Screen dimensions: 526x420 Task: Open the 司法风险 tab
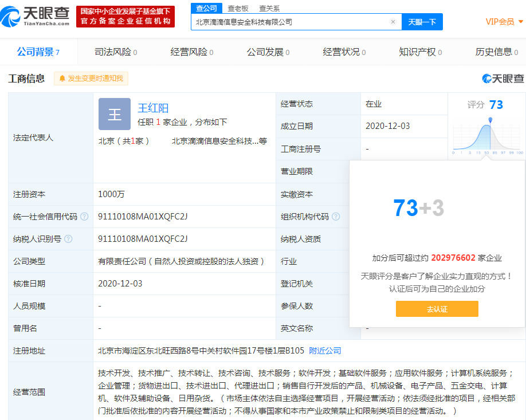point(113,52)
